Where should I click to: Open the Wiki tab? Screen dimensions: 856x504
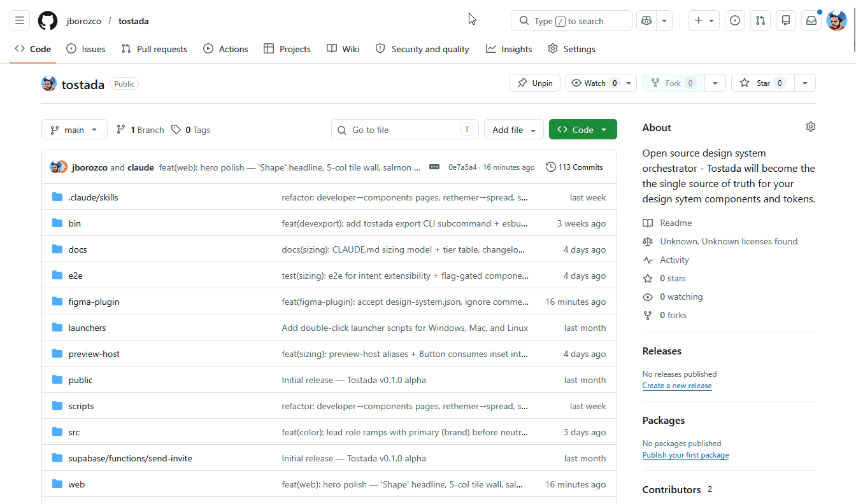click(343, 49)
